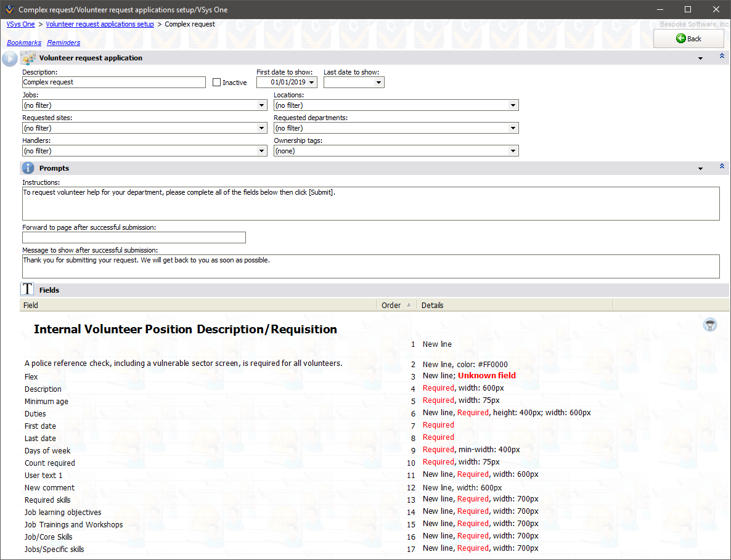Click the filter funnel icon in Fields

(x=710, y=325)
